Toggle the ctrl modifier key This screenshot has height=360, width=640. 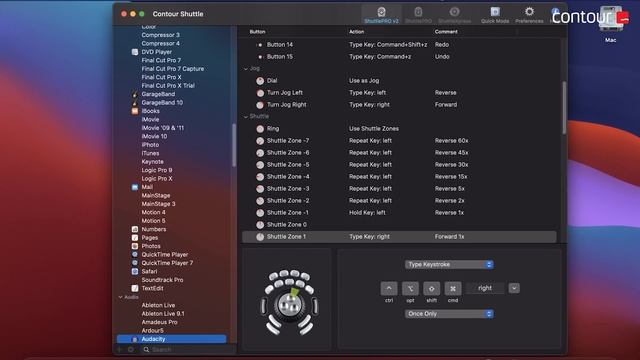(389, 288)
